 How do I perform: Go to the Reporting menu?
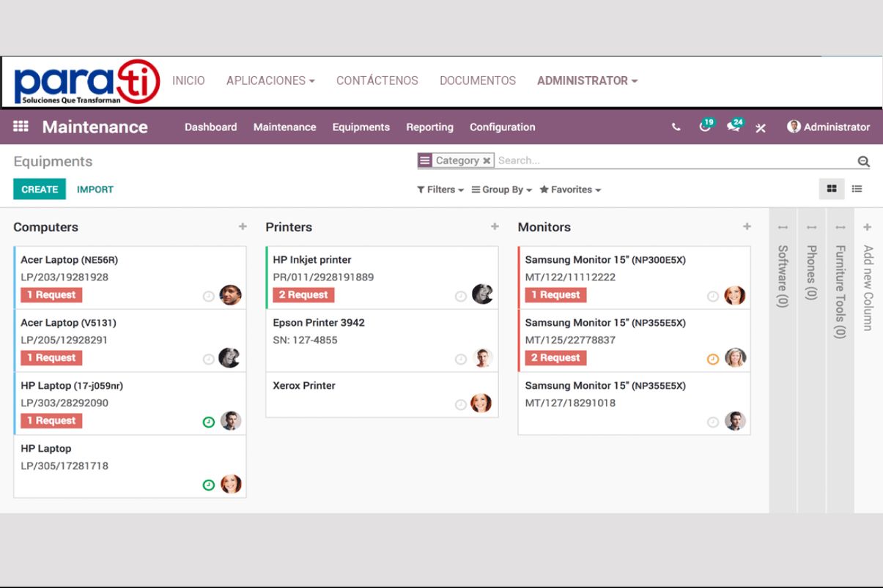click(x=429, y=127)
